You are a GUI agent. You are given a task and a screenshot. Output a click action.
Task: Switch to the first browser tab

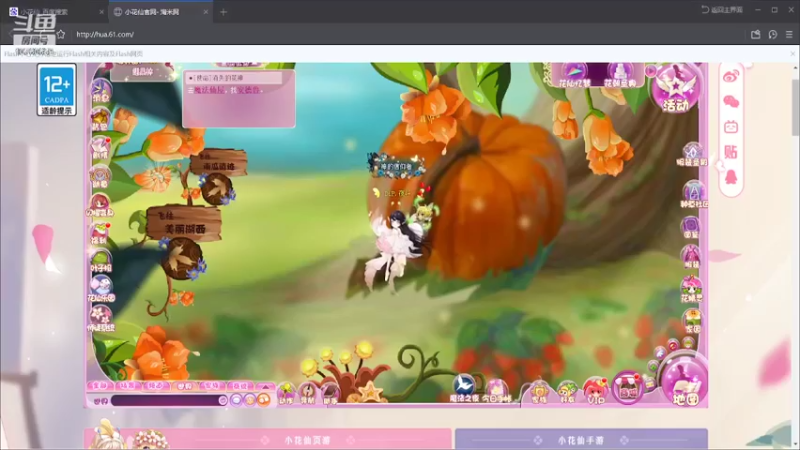[55, 12]
